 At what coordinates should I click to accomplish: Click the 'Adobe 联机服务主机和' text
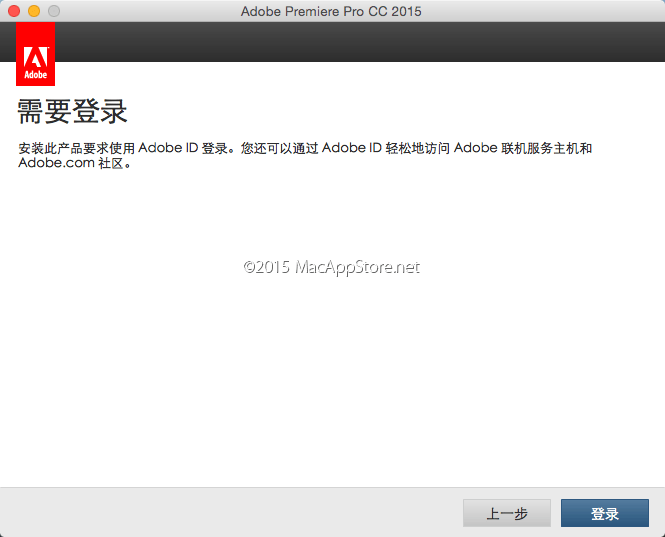(523, 148)
